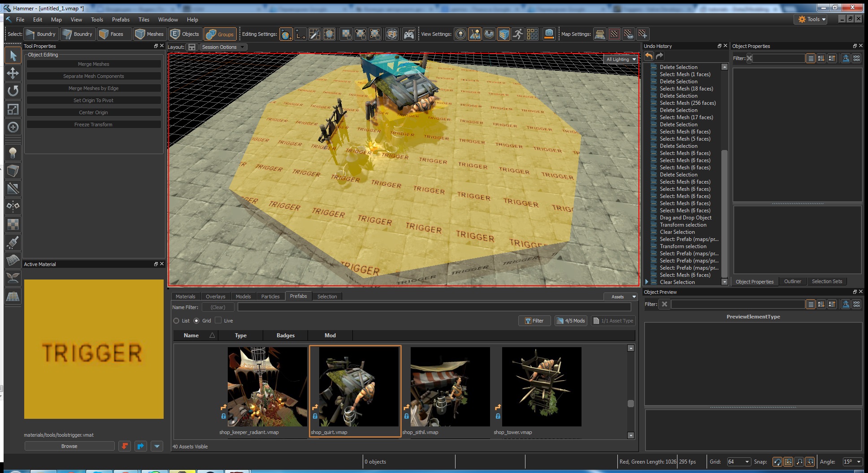Click the blue arrow icon beside Browse
This screenshot has height=473, width=868.
point(141,446)
